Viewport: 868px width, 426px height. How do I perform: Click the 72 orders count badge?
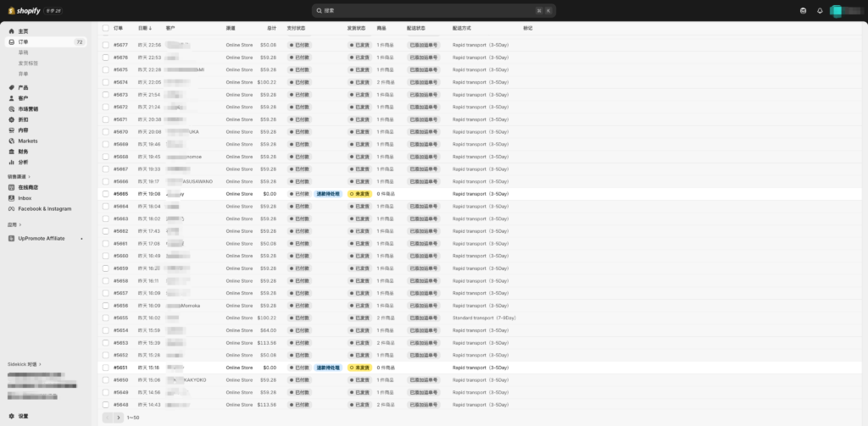pos(80,42)
